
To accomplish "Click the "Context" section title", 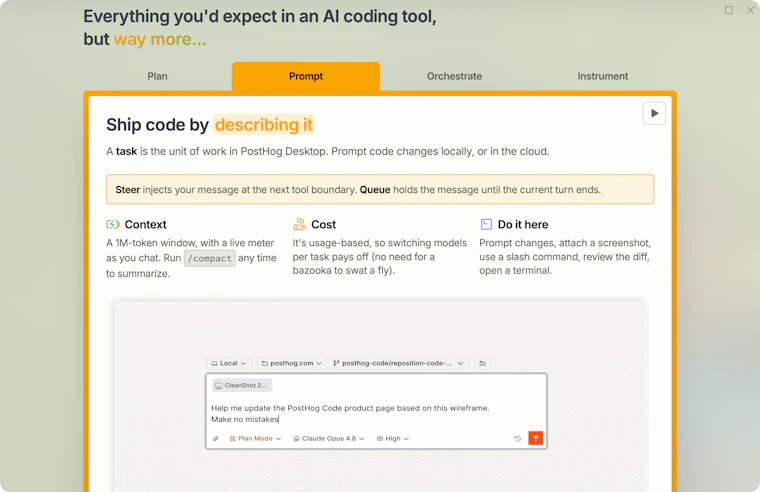I will (145, 224).
